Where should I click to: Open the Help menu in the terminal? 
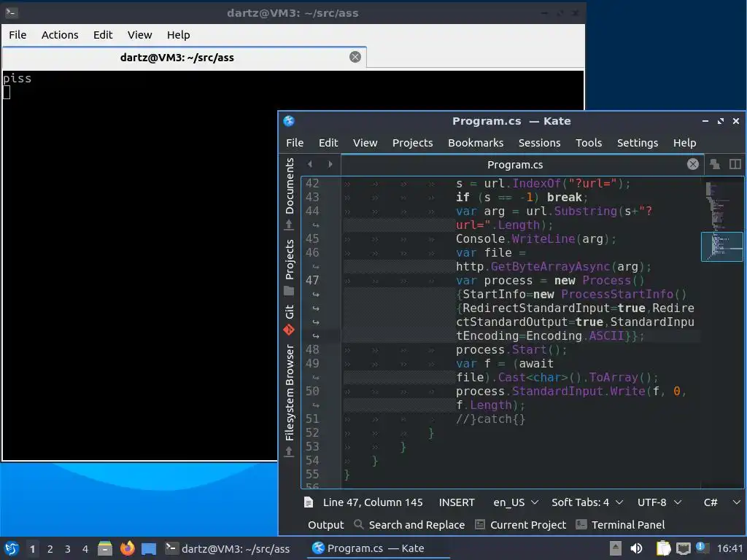pos(178,35)
